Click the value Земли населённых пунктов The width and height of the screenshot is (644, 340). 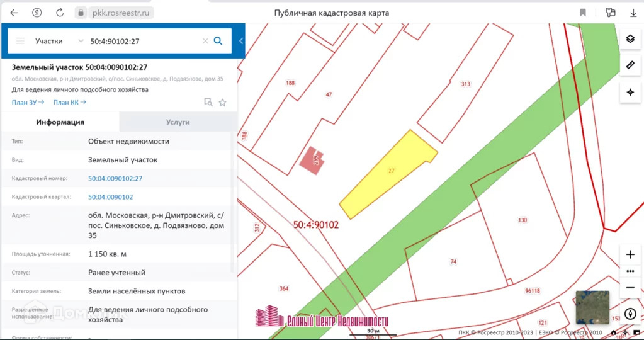click(137, 291)
